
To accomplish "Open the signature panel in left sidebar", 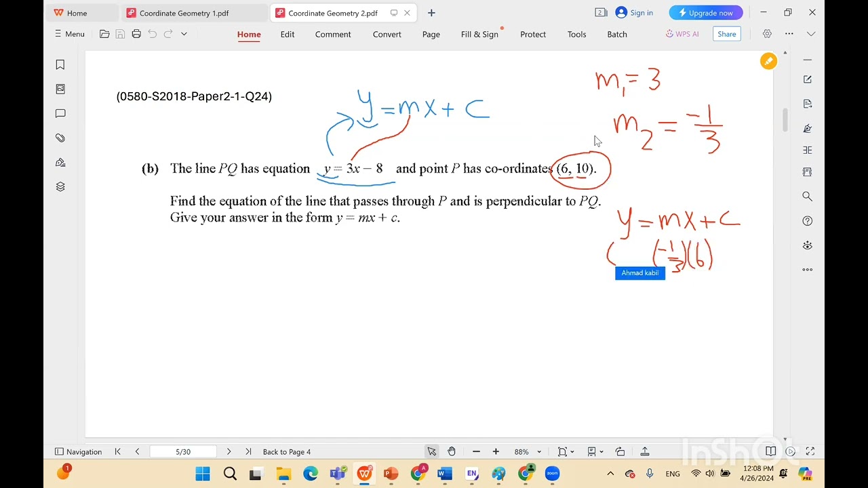I will [60, 162].
